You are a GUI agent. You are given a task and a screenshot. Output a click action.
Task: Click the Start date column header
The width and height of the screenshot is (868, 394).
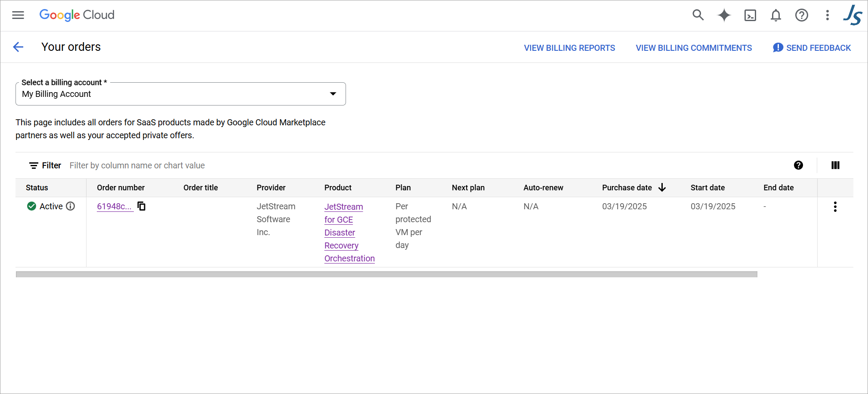[708, 188]
